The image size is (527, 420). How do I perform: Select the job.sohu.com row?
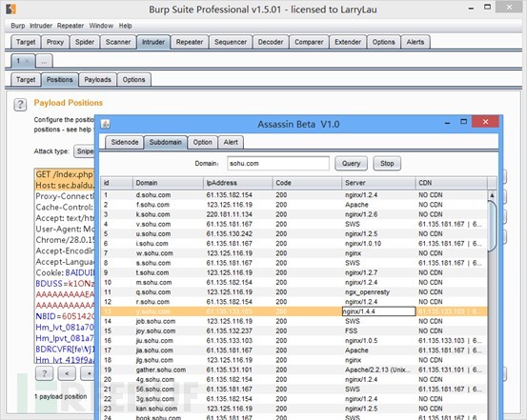pyautogui.click(x=294, y=321)
